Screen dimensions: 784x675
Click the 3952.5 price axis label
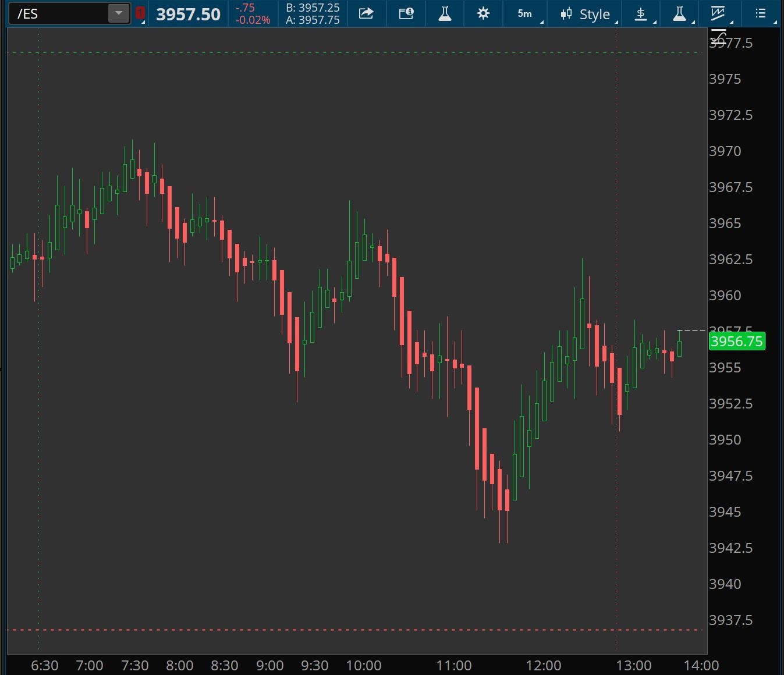730,404
